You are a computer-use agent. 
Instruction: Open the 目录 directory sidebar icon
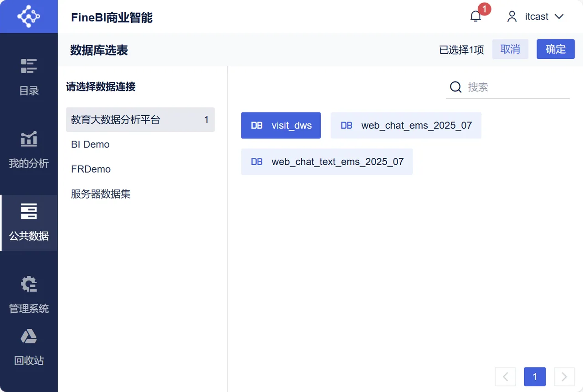tap(29, 66)
